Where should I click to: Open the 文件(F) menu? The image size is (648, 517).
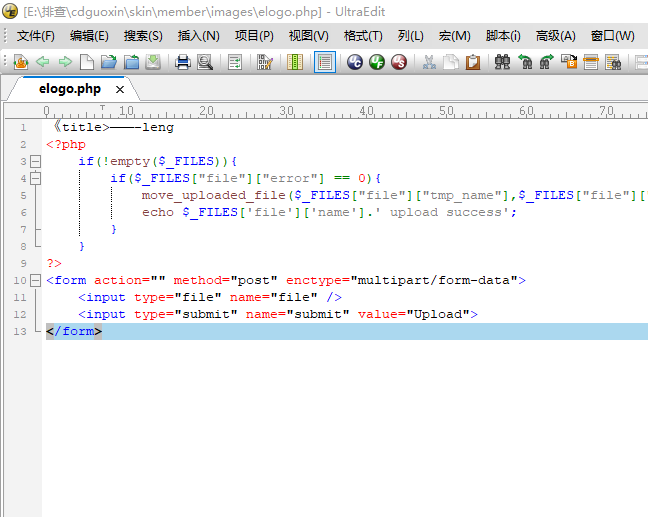pyautogui.click(x=35, y=35)
